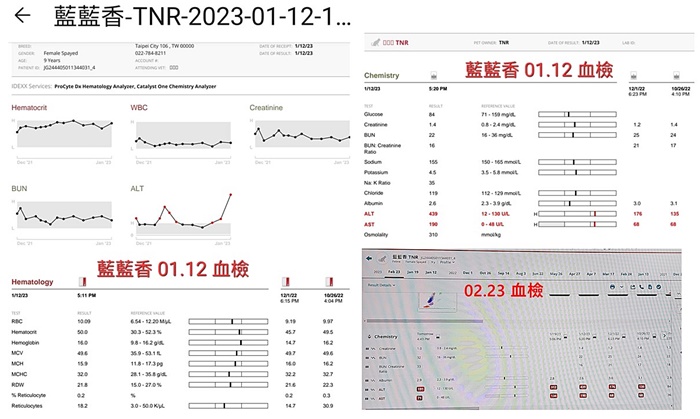Click the BUN trend chart
This screenshot has height=419, width=700.
point(62,215)
